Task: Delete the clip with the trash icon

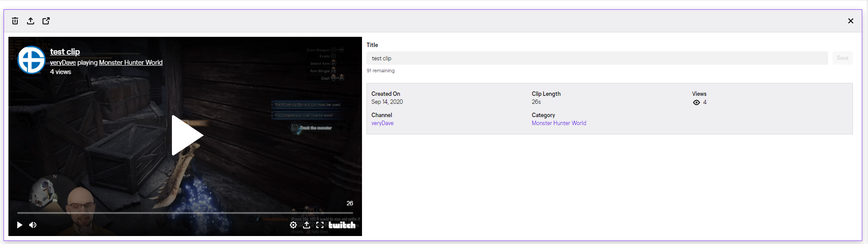Action: [x=15, y=21]
